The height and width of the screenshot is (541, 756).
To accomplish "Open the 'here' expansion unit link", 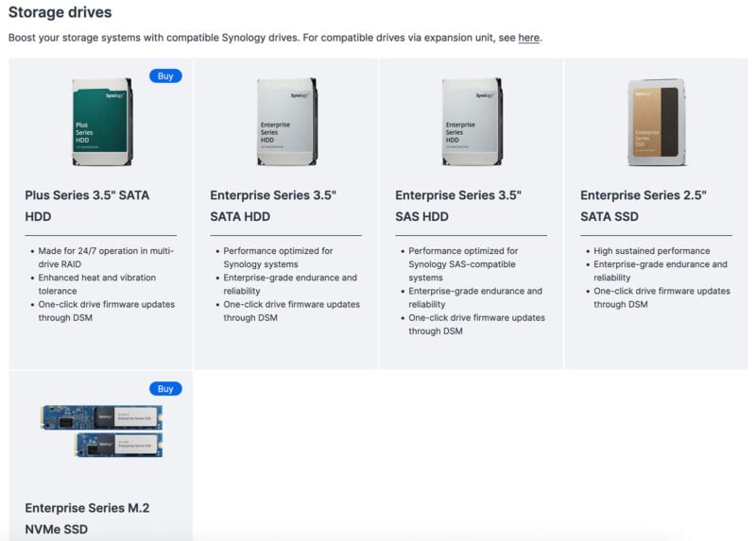I will (x=528, y=38).
